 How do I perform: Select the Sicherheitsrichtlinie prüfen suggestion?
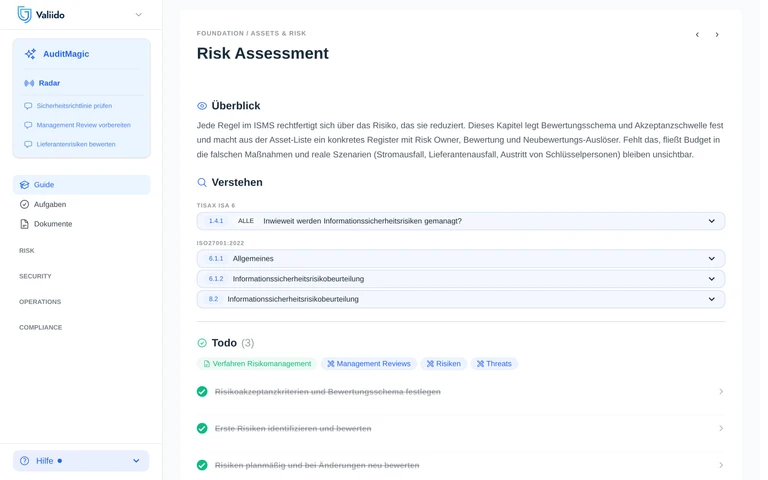74,106
